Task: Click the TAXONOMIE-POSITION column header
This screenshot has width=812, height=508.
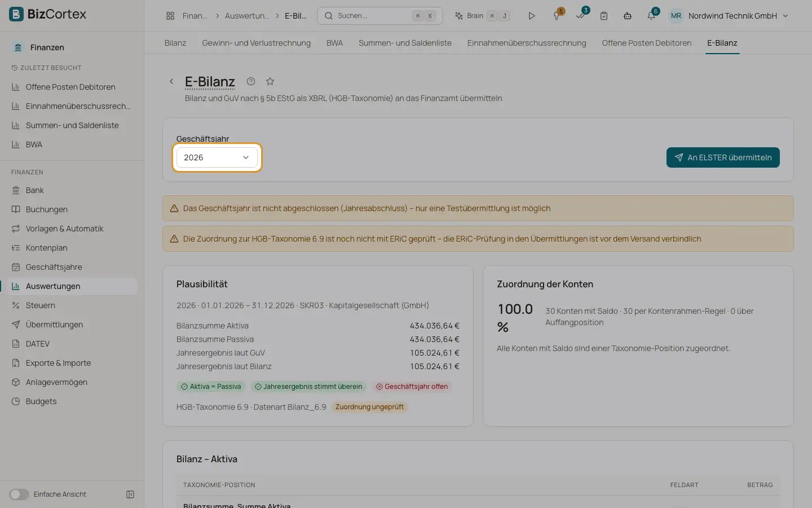Action: pos(219,485)
